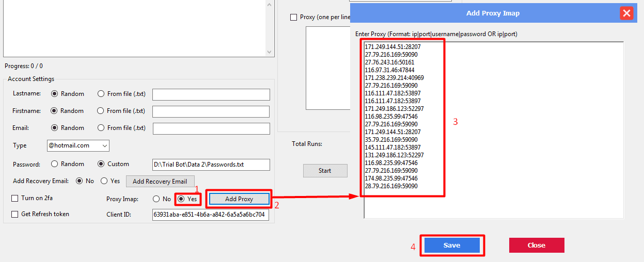Click the Passwords.txt path field
This screenshot has width=644, height=262.
(211, 165)
